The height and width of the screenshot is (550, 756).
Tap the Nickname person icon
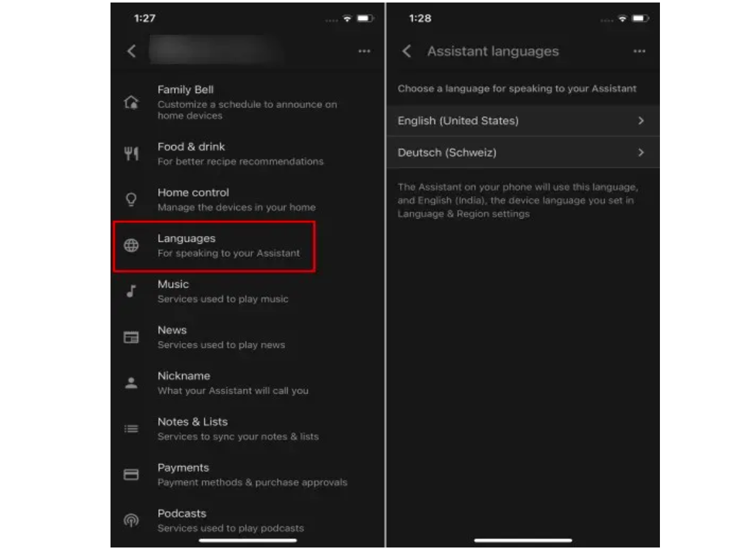[131, 383]
